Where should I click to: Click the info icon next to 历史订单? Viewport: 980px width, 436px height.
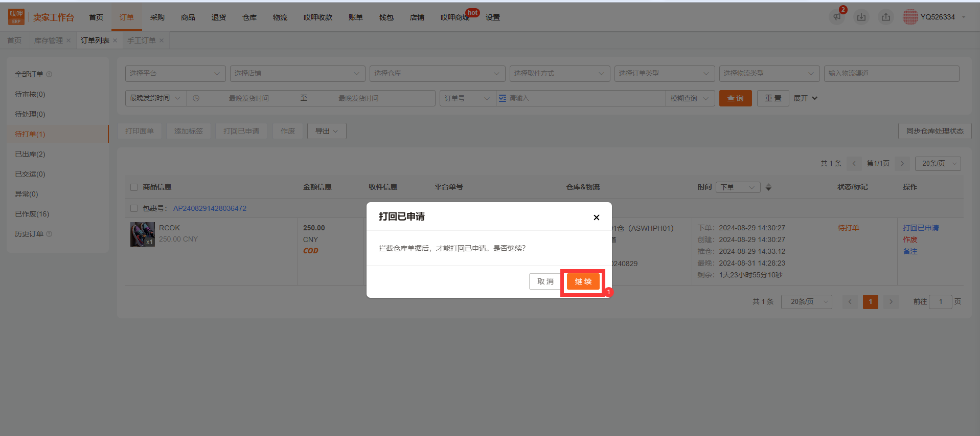(x=49, y=234)
